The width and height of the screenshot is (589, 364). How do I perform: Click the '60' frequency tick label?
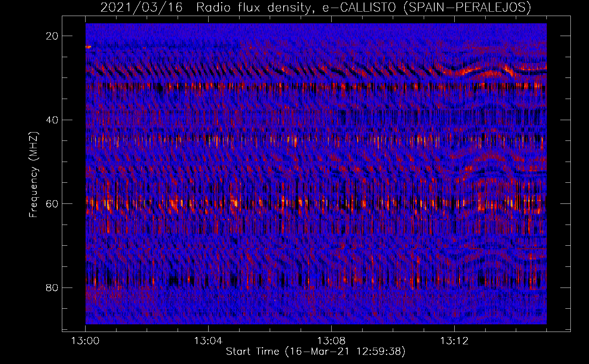tap(52, 204)
